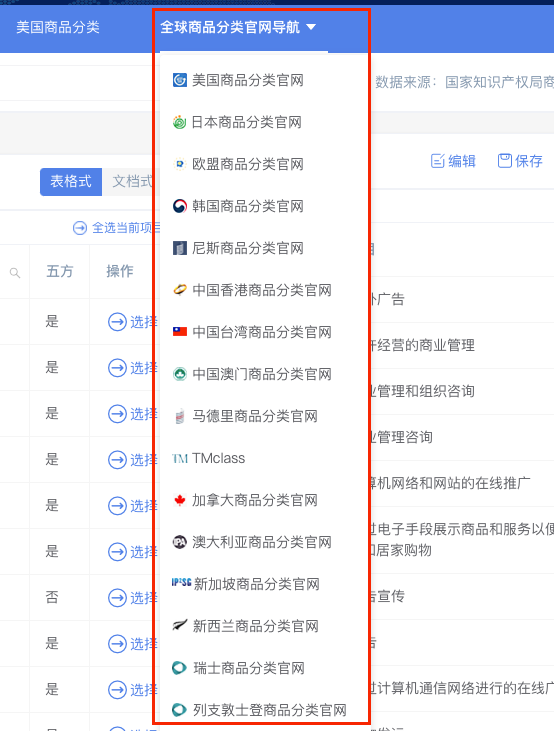Open 新加坡商品分类官网 entry

256,584
